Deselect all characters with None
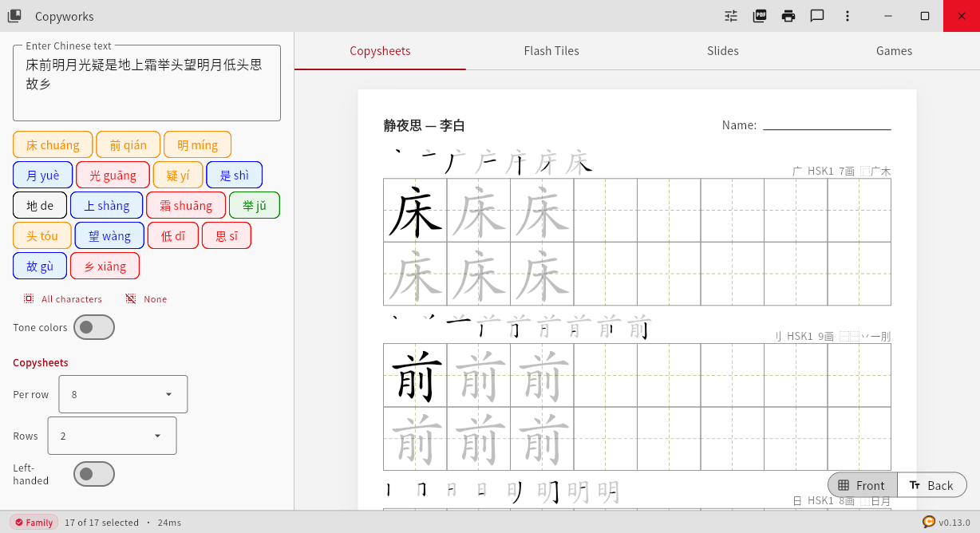This screenshot has height=533, width=980. 148,298
